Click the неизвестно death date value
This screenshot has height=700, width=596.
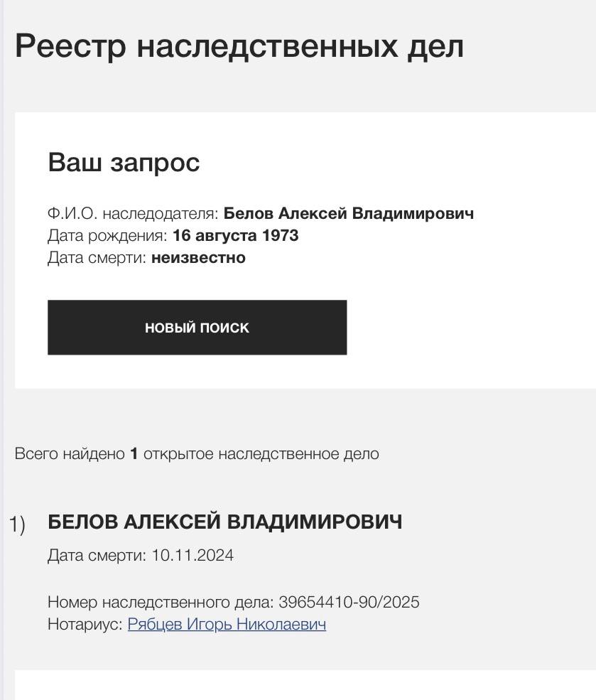point(198,258)
